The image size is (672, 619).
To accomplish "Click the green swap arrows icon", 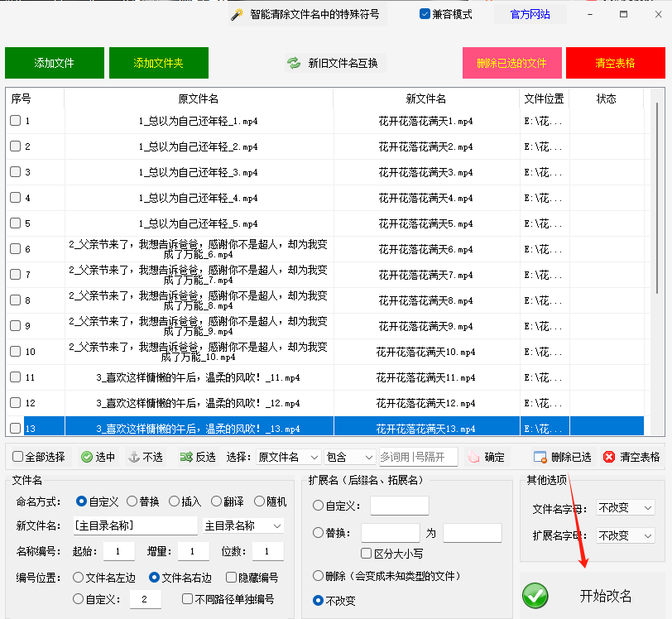I will click(x=294, y=63).
